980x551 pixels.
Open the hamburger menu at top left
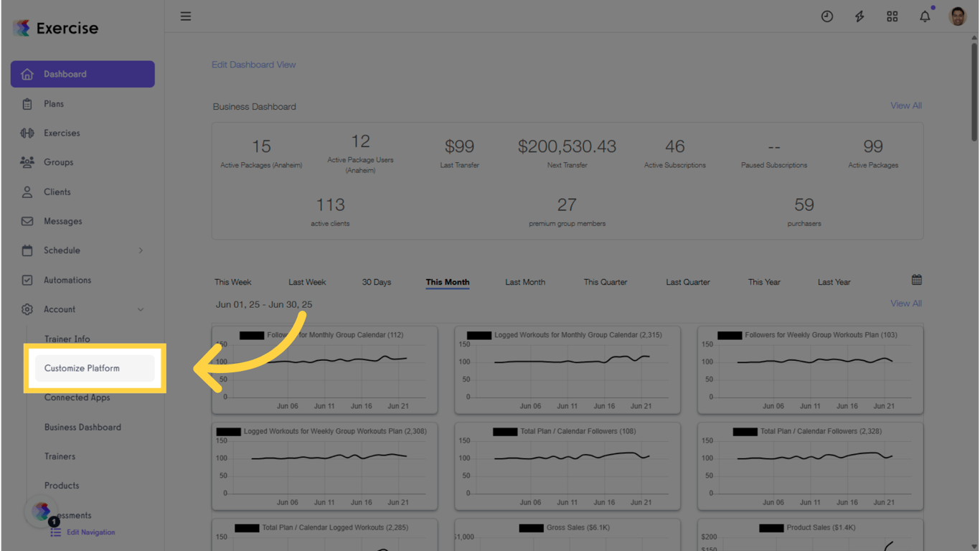click(186, 16)
